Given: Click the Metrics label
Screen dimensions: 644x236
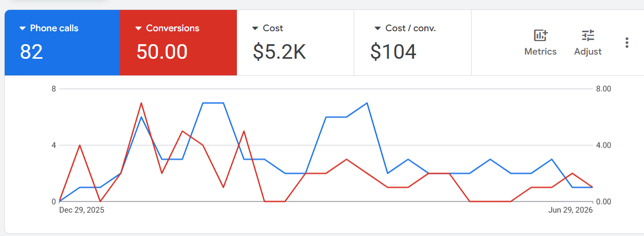Looking at the screenshot, I should (x=541, y=51).
